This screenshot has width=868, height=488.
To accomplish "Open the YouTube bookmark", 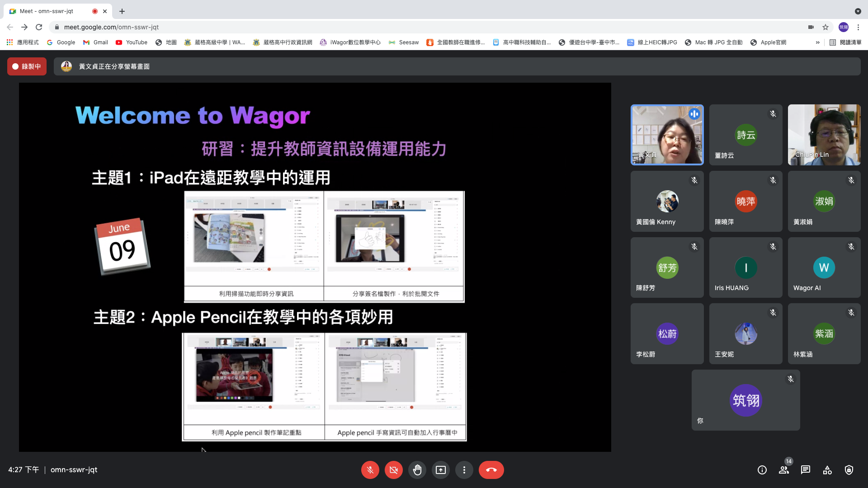I will 132,42.
